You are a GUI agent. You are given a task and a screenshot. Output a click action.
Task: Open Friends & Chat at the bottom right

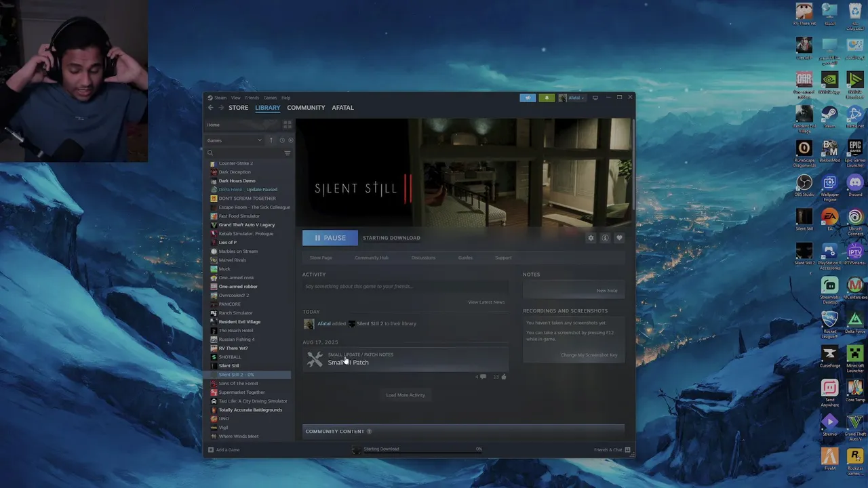(x=612, y=449)
